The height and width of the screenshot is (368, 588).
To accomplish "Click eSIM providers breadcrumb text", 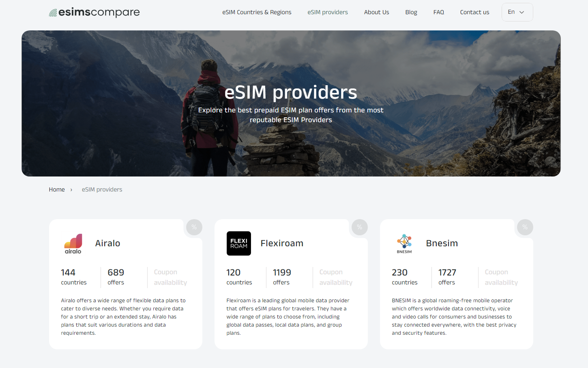I will coord(102,189).
